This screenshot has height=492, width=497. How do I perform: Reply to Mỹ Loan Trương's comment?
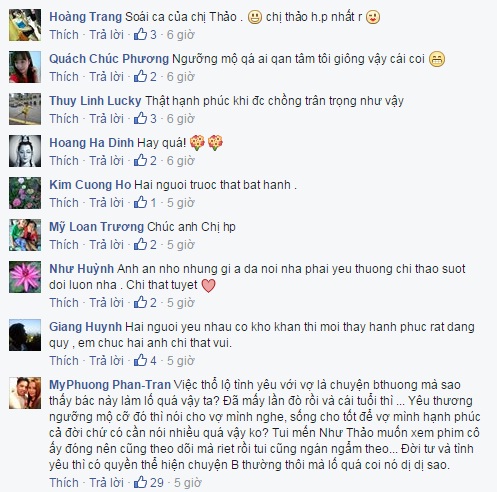pyautogui.click(x=106, y=245)
